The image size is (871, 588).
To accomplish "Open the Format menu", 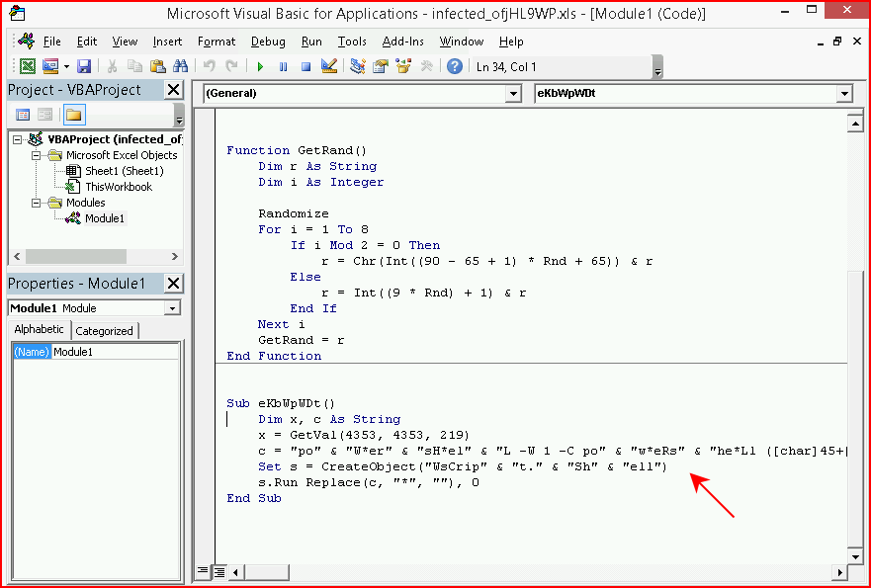I will [x=217, y=42].
